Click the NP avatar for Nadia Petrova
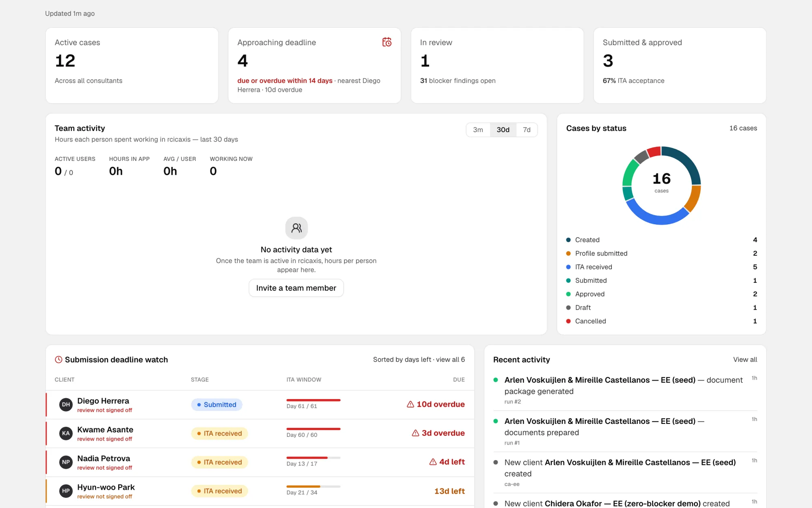Image resolution: width=812 pixels, height=508 pixels. (66, 462)
